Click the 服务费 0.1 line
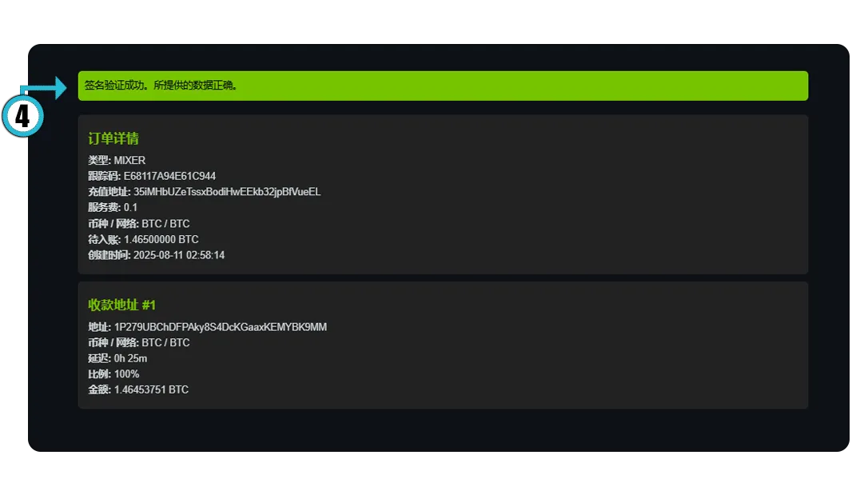Viewport: 868px width, 483px height. click(113, 208)
